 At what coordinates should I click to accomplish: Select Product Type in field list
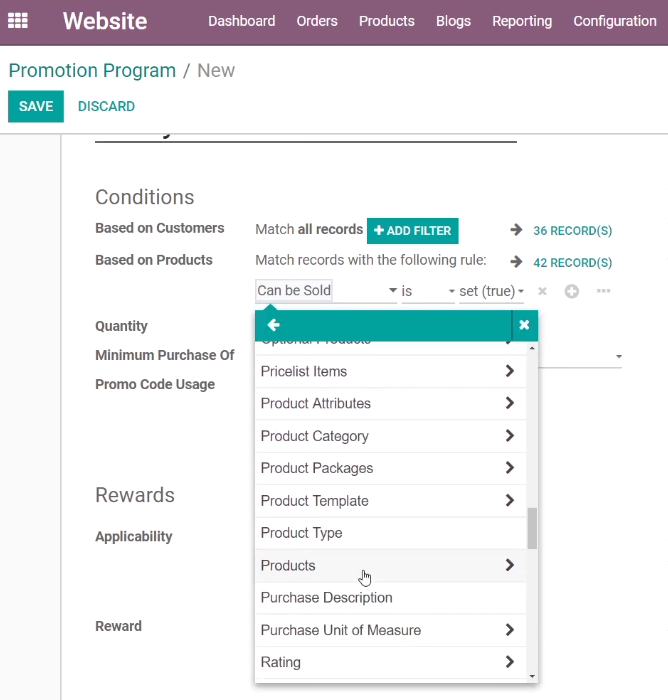click(390, 533)
